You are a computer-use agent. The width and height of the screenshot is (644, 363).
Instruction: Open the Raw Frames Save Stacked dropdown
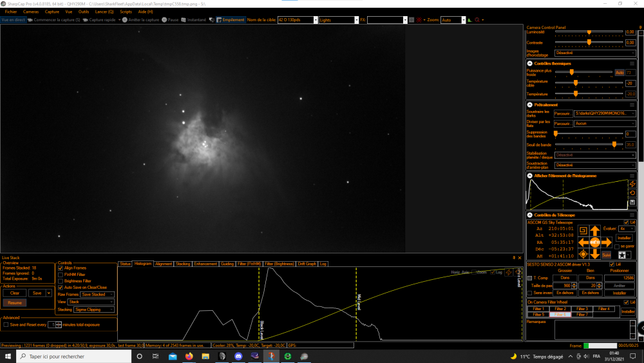click(97, 295)
